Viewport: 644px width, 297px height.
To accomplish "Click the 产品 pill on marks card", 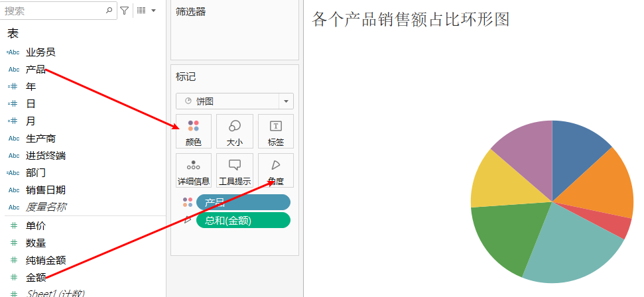I will click(x=243, y=202).
